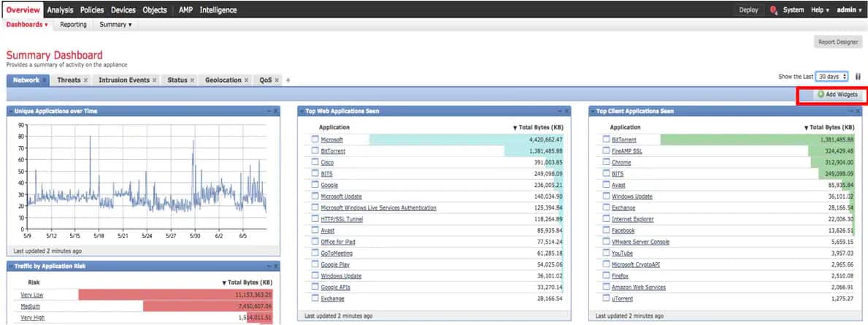Switch to the Threats tab
Viewport: 868px width, 325px height.
coord(69,80)
